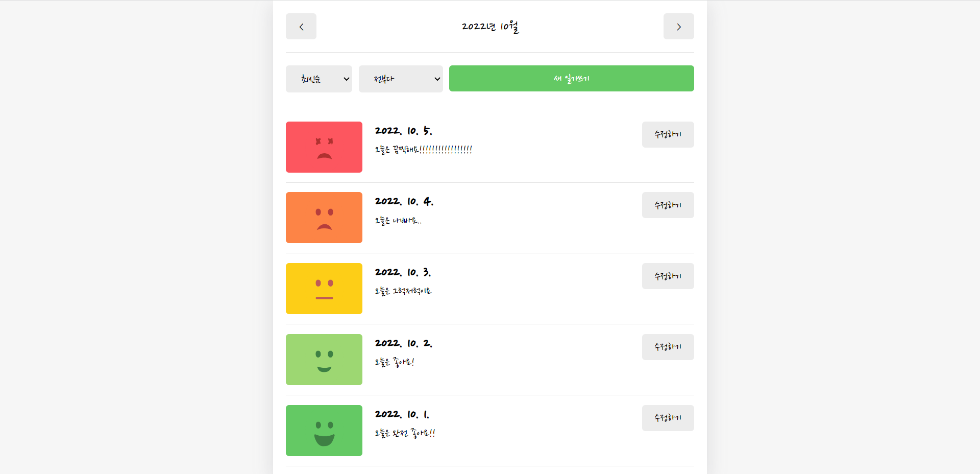Click the entry text 오늘은 좋아요!
Screen dimensions: 980x474
[x=394, y=363]
